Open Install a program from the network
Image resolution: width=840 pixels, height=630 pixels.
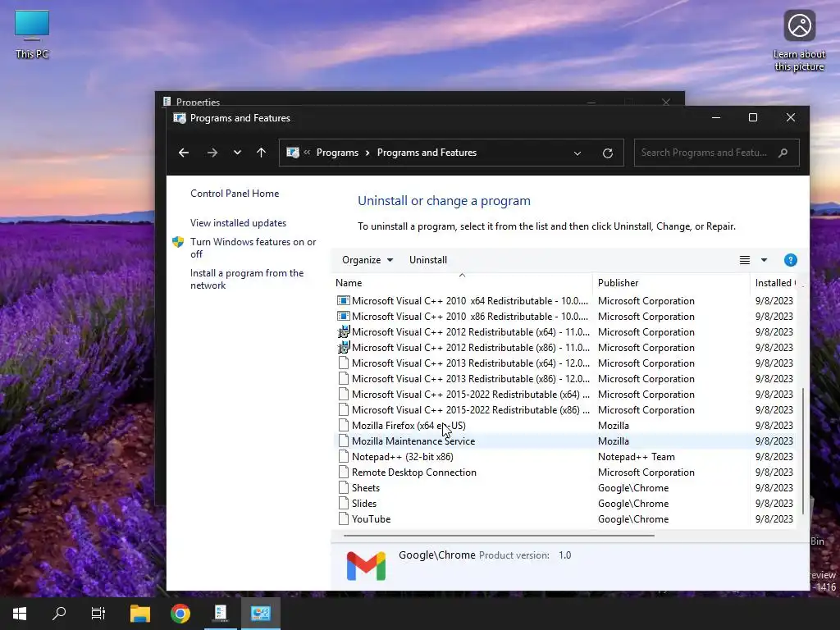tap(246, 279)
